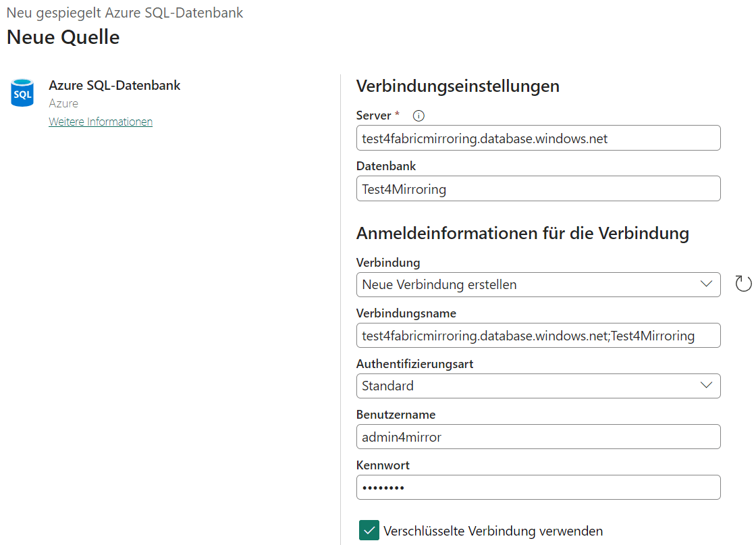756x545 pixels.
Task: Click the info circle after the Server label
Action: point(418,115)
